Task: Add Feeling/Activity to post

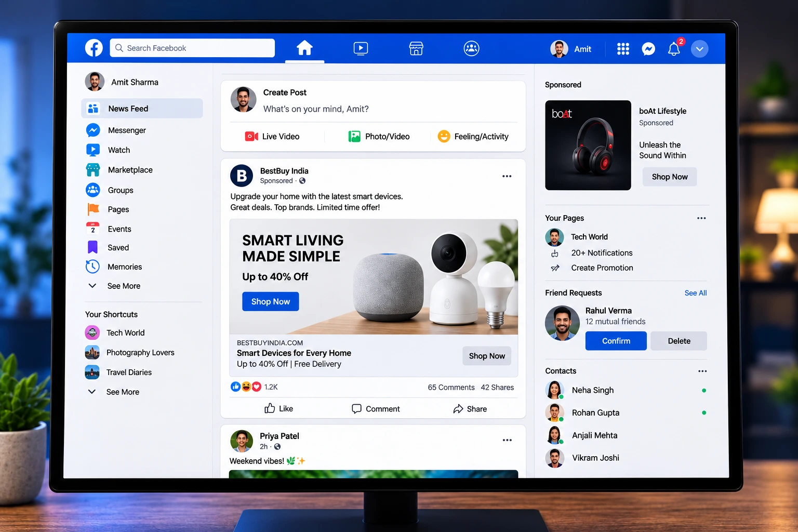Action: 473,136
